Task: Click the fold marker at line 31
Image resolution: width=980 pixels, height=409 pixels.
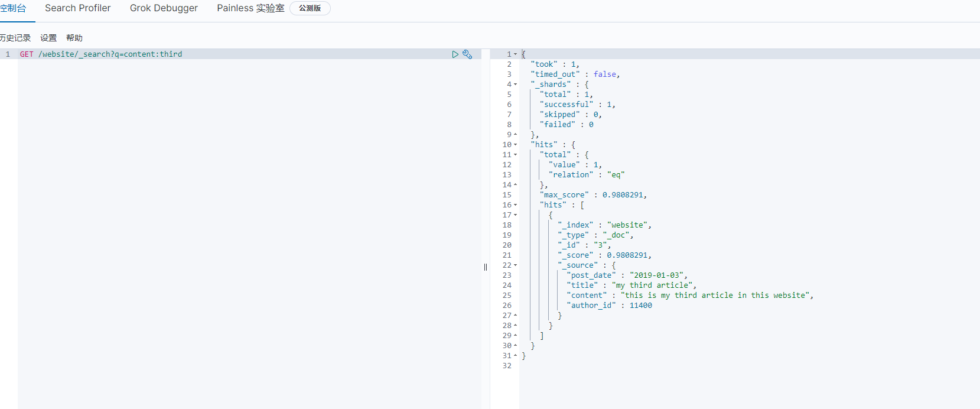Action: [x=515, y=356]
